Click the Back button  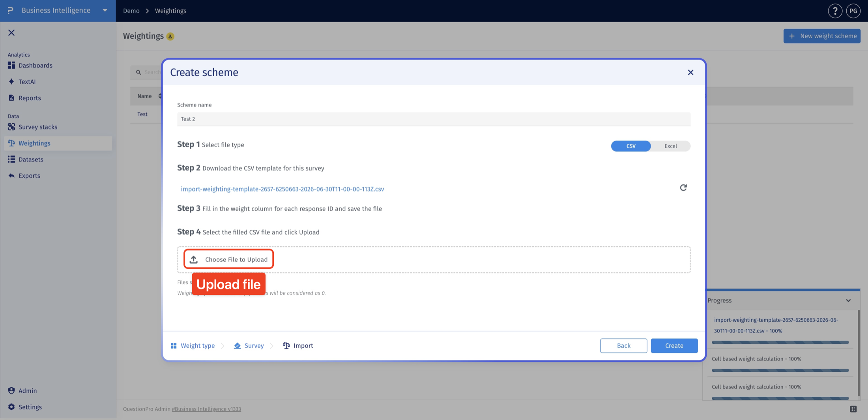click(x=623, y=345)
